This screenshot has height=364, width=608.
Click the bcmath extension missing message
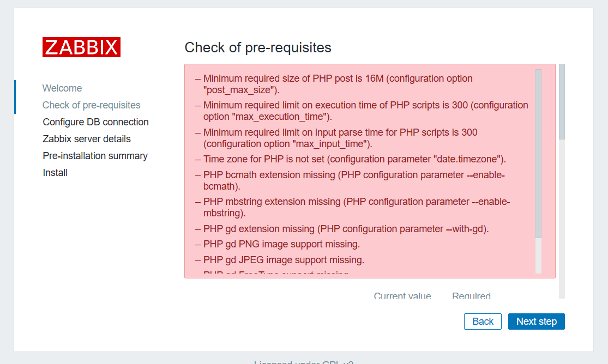(x=354, y=181)
